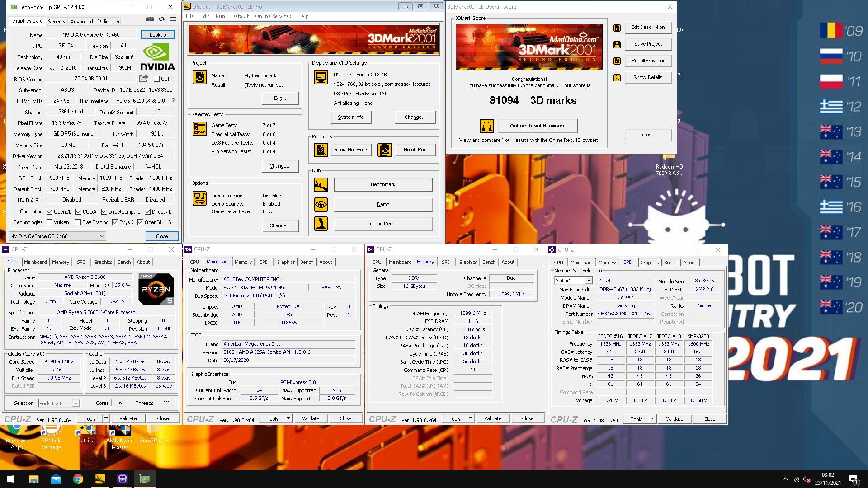Image resolution: width=868 pixels, height=488 pixels.
Task: Click Benchmark button in Run section
Action: click(x=383, y=184)
